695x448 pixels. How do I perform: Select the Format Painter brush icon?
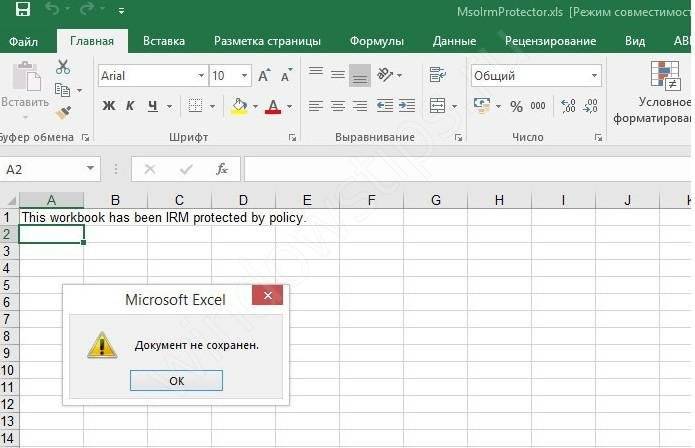(63, 112)
